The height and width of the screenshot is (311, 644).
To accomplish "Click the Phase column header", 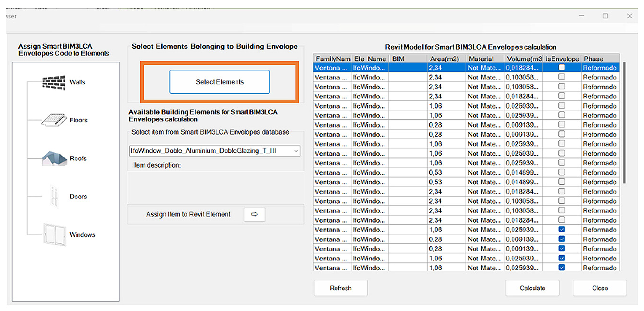I will (593, 59).
